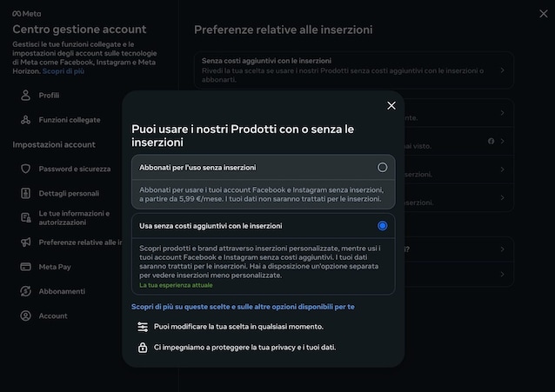Open the Account menu item

[53, 316]
